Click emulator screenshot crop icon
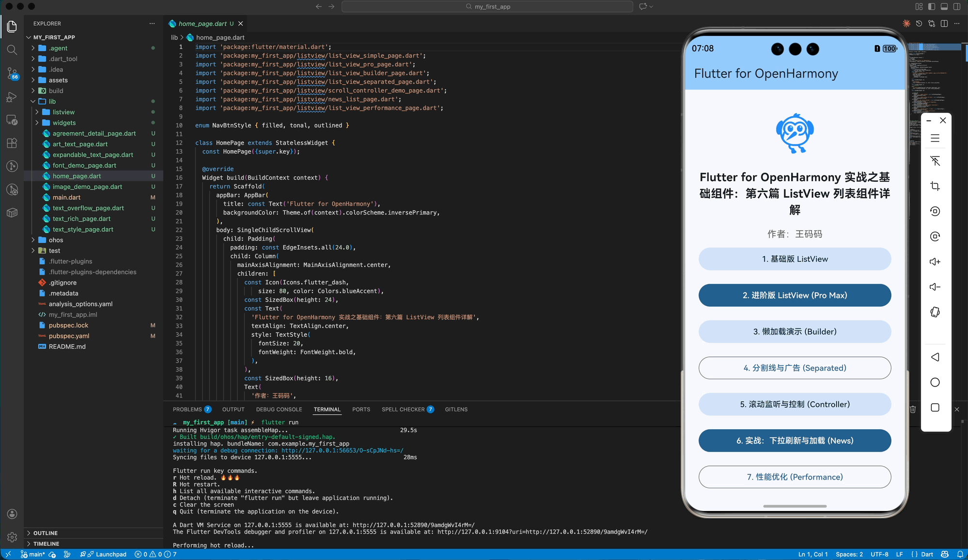This screenshot has height=560, width=968. coord(935,186)
